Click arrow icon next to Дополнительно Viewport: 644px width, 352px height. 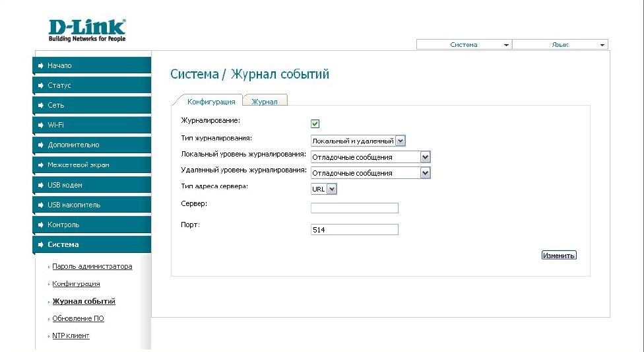(x=41, y=145)
